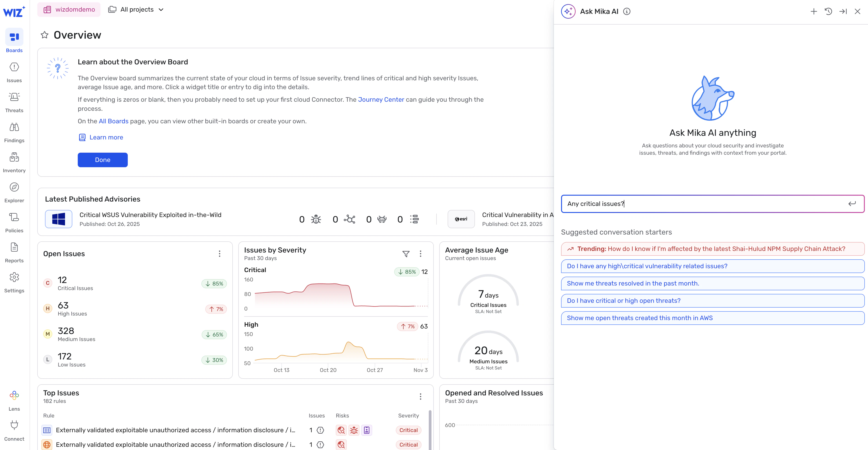Image resolution: width=868 pixels, height=450 pixels.
Task: Collapse Mika AI panel with arrow icon
Action: tap(843, 11)
